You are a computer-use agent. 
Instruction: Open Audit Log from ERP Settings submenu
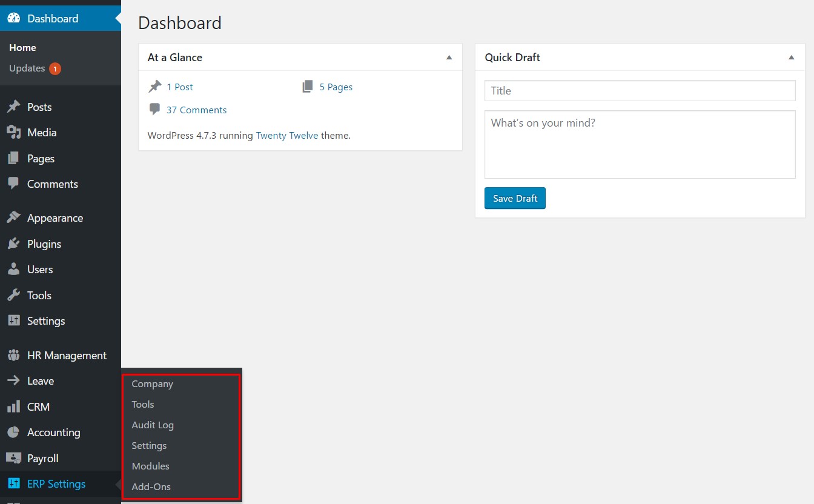[153, 425]
